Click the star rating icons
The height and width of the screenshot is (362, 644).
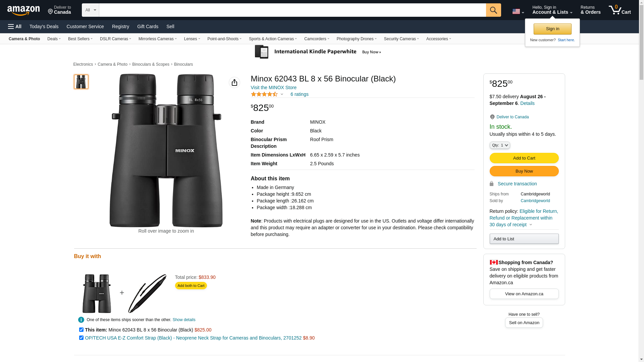(264, 94)
